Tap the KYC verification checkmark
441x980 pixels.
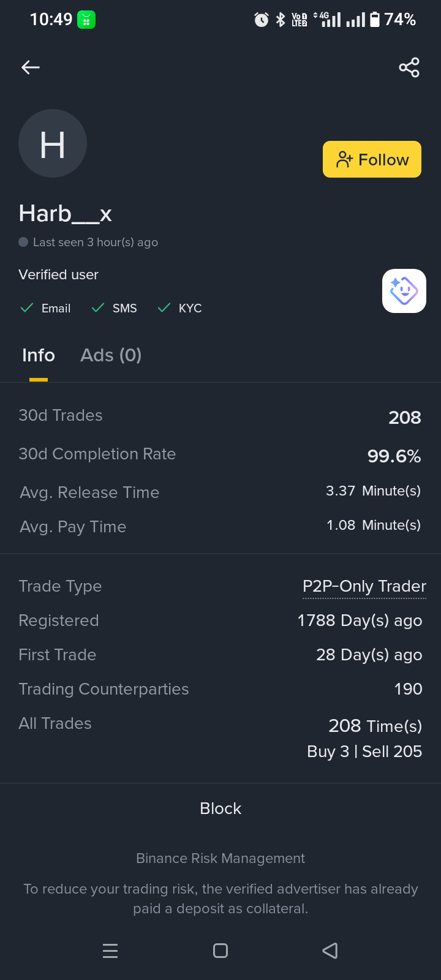pos(164,307)
